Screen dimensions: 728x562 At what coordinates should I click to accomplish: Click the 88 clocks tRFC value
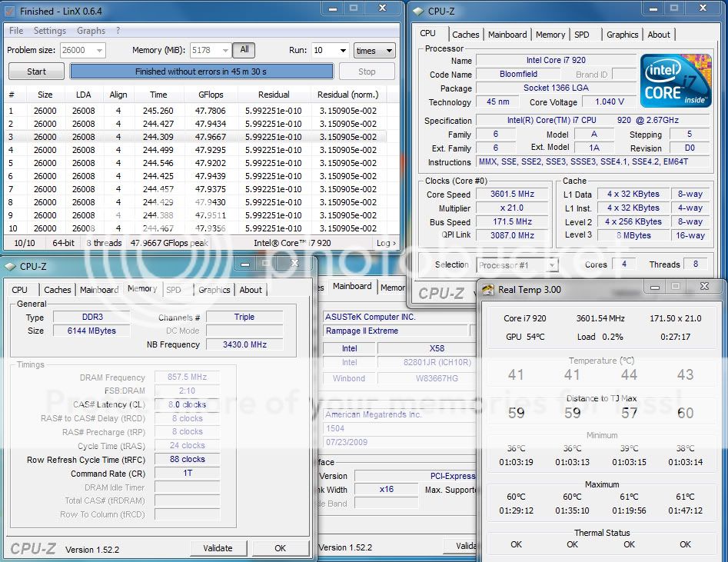pyautogui.click(x=187, y=459)
